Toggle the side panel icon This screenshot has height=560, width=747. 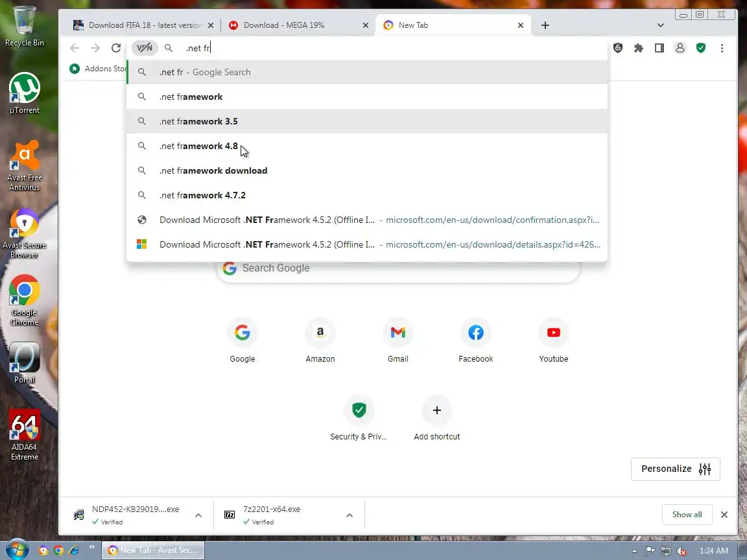click(x=659, y=47)
